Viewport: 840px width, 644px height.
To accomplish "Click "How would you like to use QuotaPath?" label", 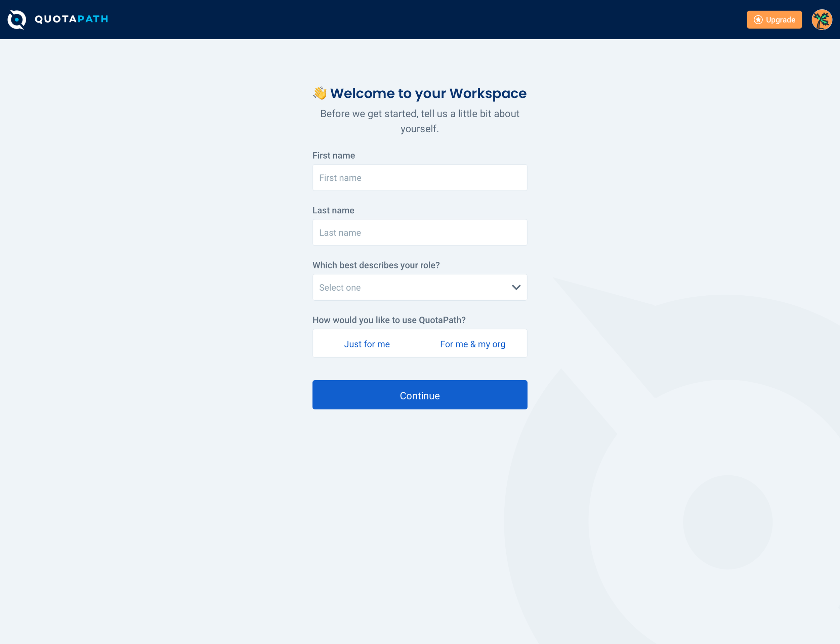I will [x=389, y=320].
